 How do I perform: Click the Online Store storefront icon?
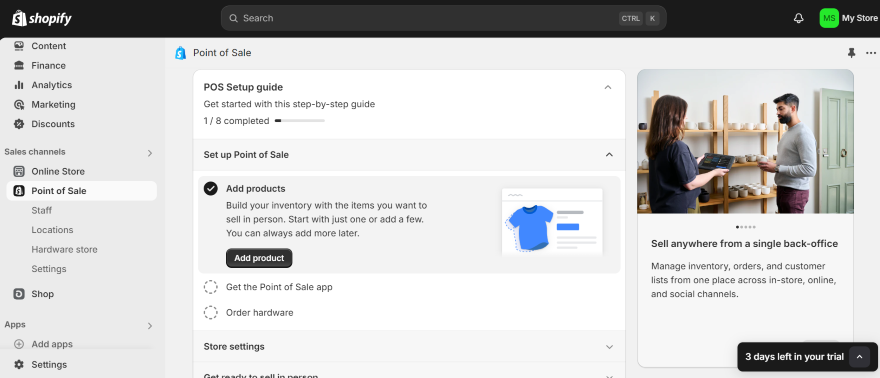19,171
